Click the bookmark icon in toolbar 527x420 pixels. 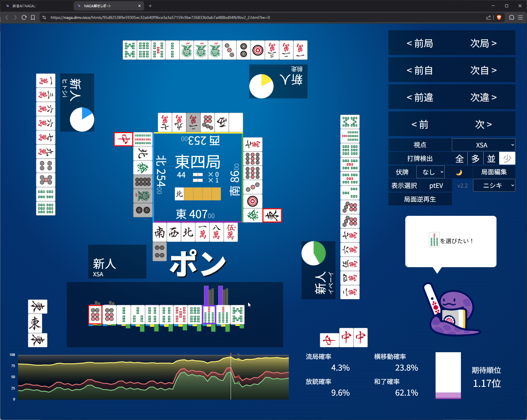[33, 17]
